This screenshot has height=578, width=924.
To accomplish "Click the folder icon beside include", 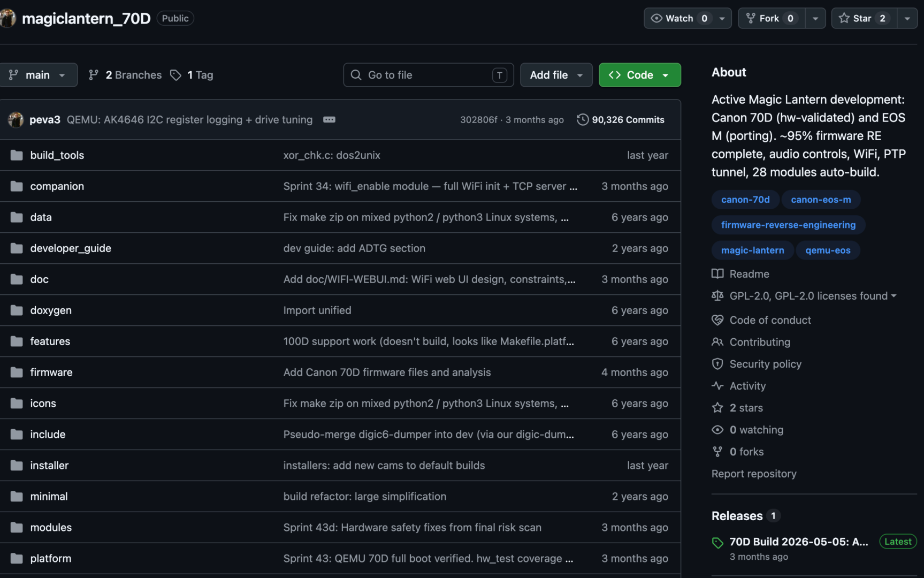I will click(x=17, y=435).
